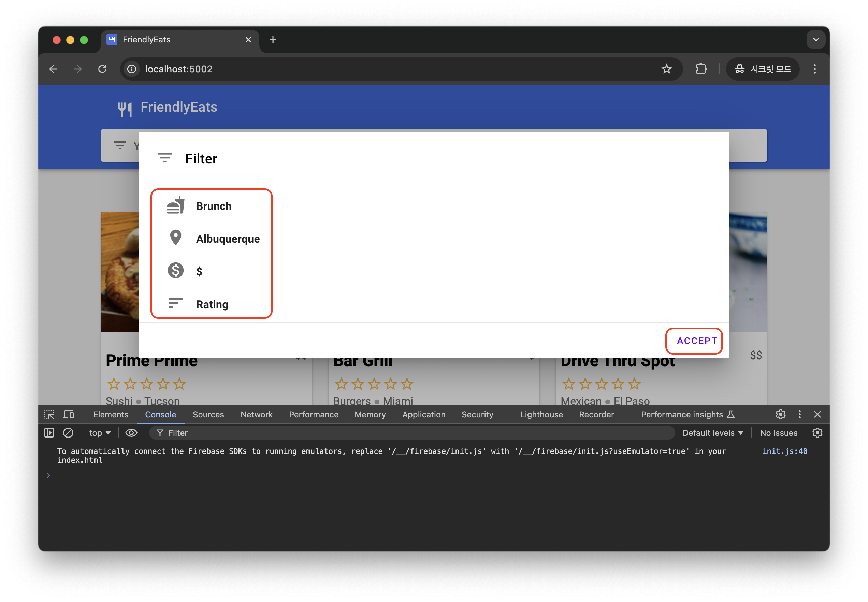Expand the Default levels dropdown
This screenshot has width=868, height=602.
point(712,433)
